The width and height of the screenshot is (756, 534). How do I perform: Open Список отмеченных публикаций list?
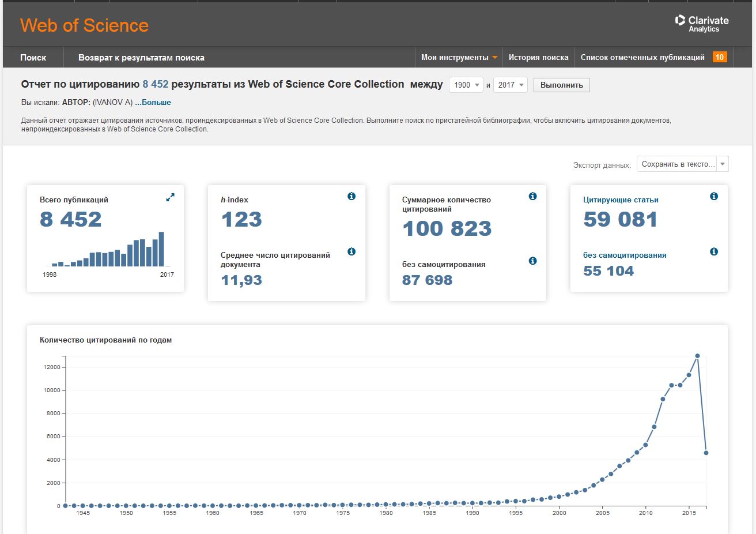coord(642,58)
